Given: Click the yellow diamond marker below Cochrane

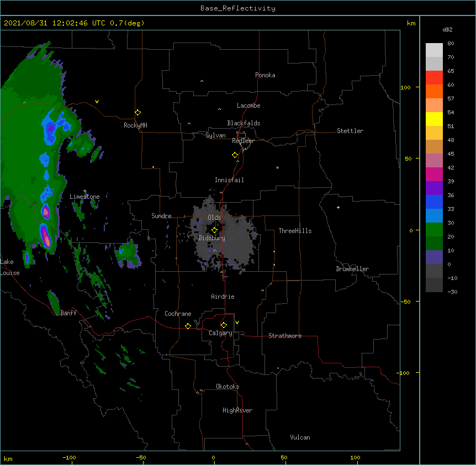Looking at the screenshot, I should [x=188, y=326].
